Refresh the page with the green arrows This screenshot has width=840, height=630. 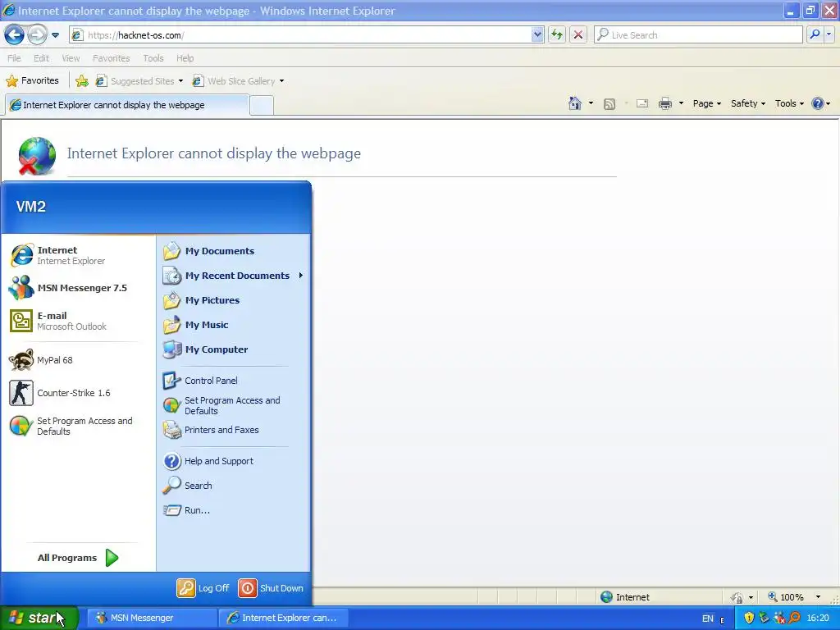(x=557, y=35)
